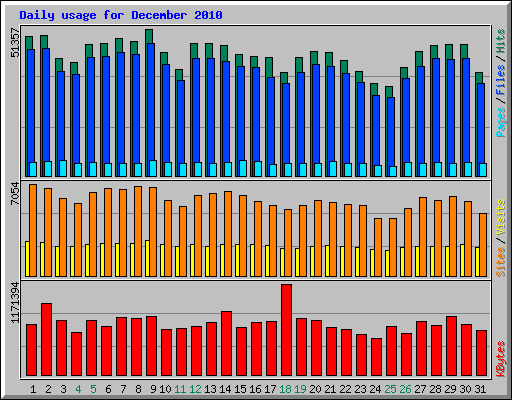Image resolution: width=512 pixels, height=400 pixels.
Task: Click the red KBytes bar for day 7
Action: click(121, 347)
